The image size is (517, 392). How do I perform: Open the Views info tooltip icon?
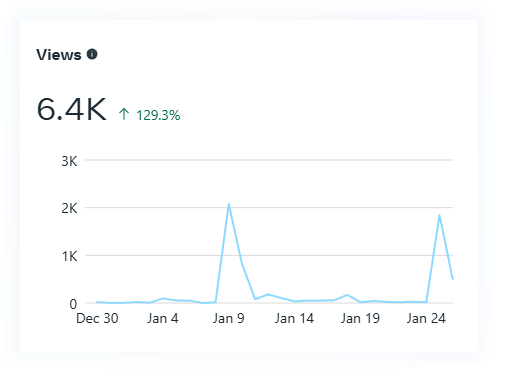(92, 54)
